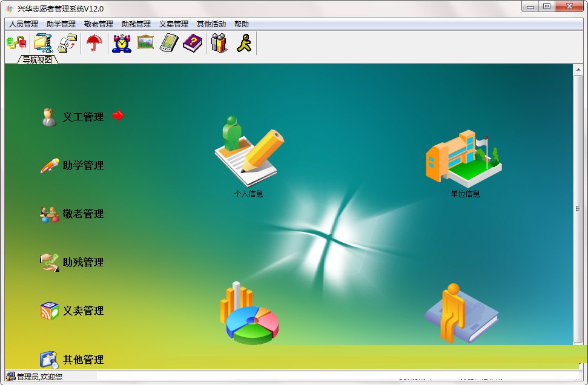Click the PDA notepad toolbar icon

pos(169,43)
